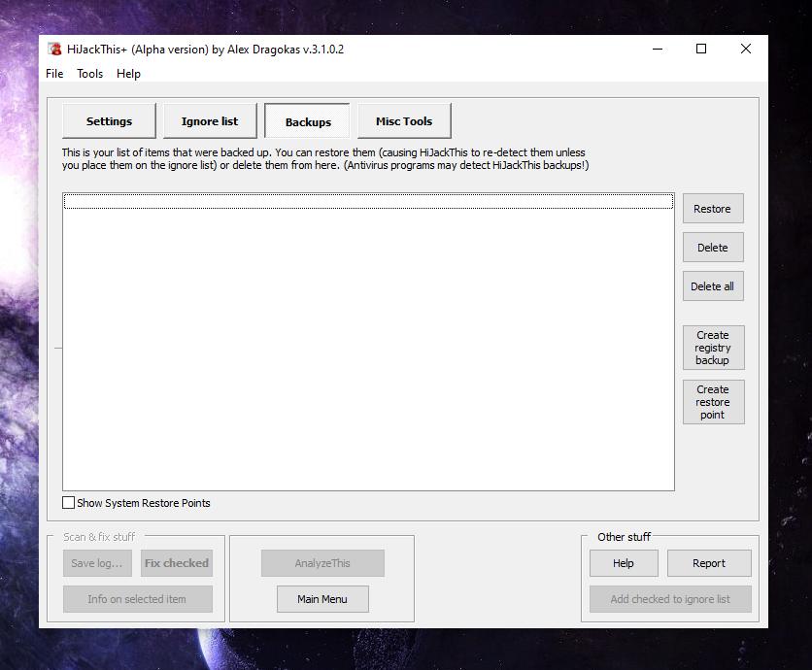Screen dimensions: 812x670
Task: Select the Backups tab
Action: (308, 121)
